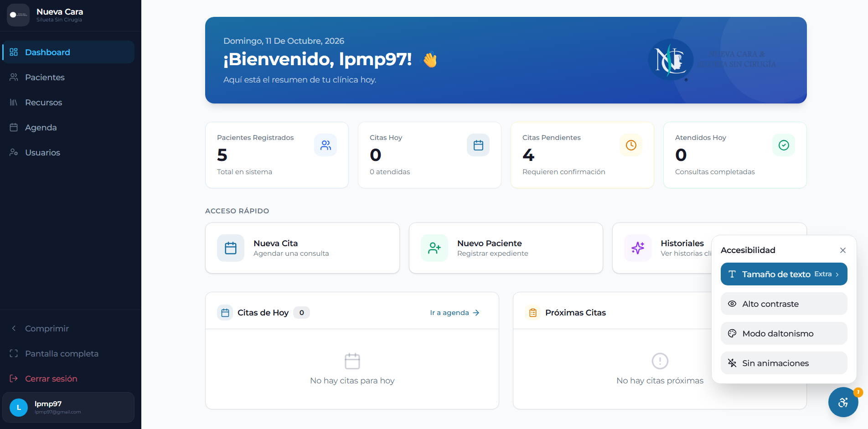The height and width of the screenshot is (429, 868).
Task: Open the Nueva Cita quick access card
Action: (x=302, y=248)
